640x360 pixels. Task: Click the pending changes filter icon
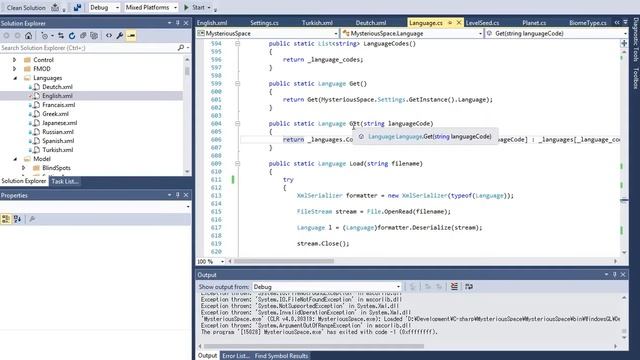coord(44,36)
